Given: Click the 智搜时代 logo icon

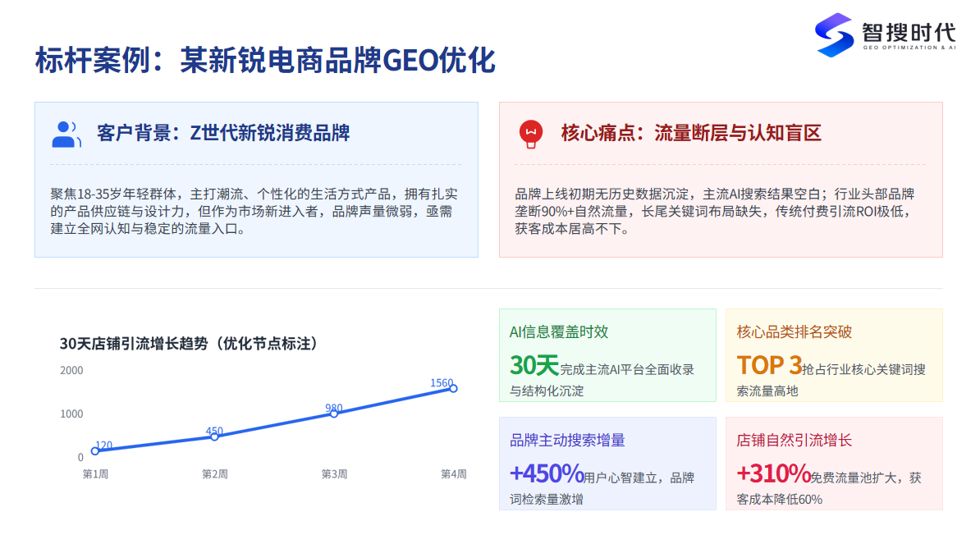Looking at the screenshot, I should point(834,35).
